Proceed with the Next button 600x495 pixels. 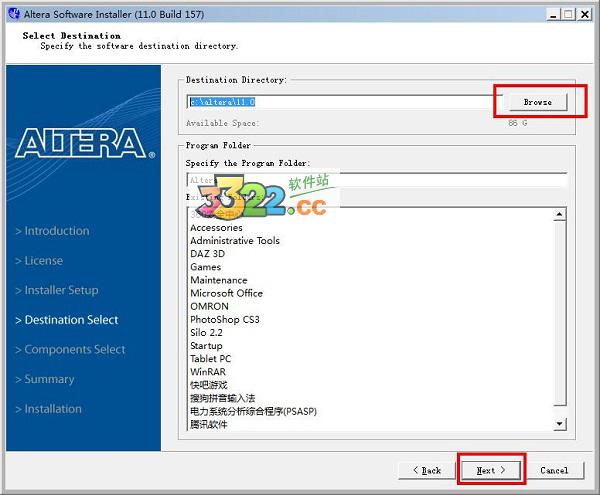[x=491, y=470]
